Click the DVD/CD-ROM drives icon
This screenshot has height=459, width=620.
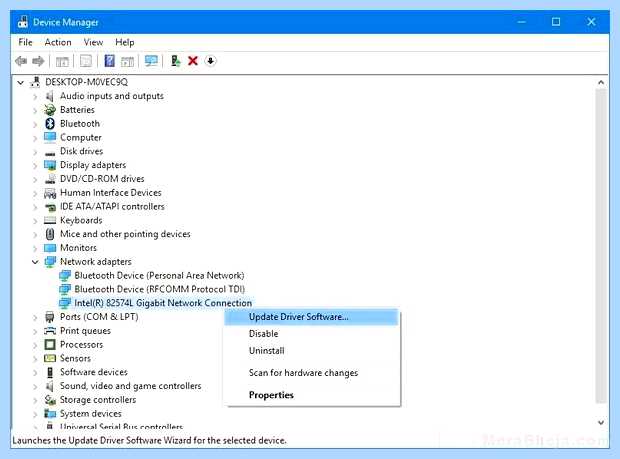[x=50, y=179]
